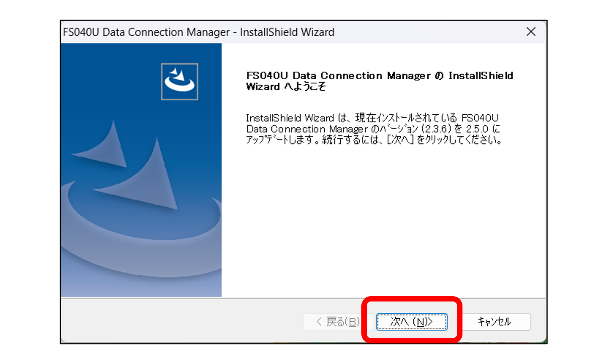The height and width of the screenshot is (364, 609).
Task: Click the キャンセル button
Action: tap(494, 322)
